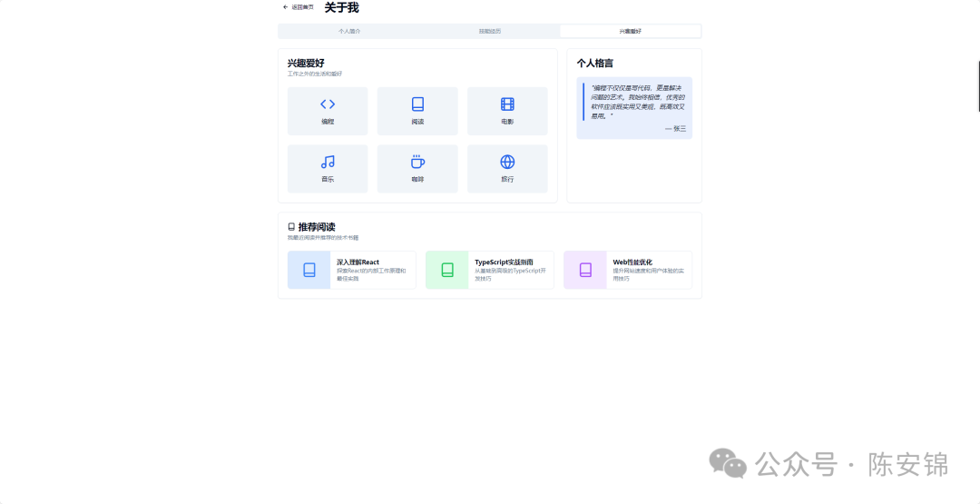
Task: Open the 个人简介 tab
Action: tap(349, 31)
